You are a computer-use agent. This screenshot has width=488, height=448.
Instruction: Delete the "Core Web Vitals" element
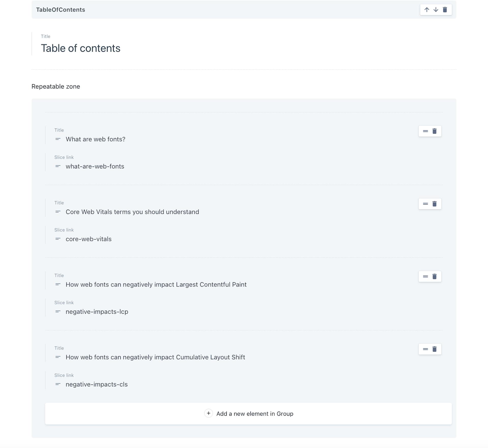click(x=435, y=204)
